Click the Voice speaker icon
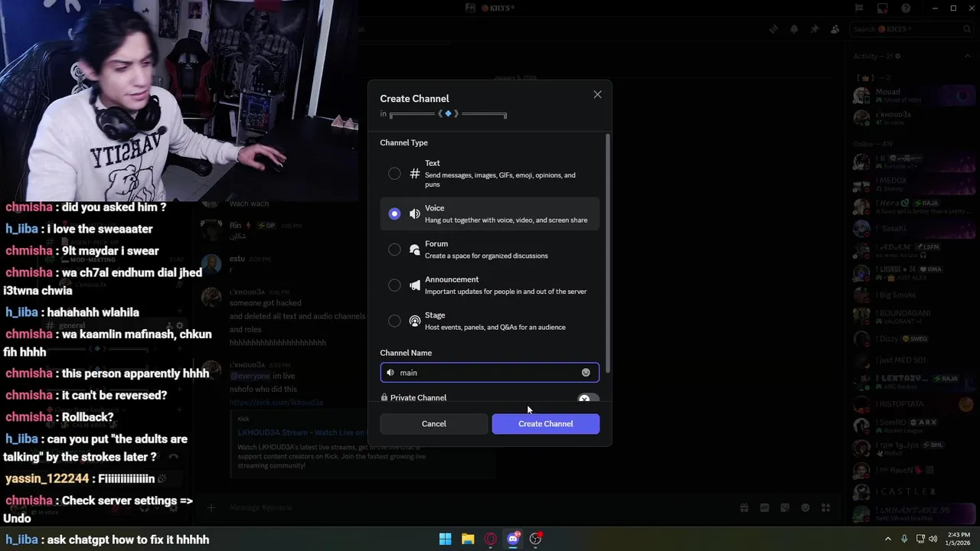The height and width of the screenshot is (551, 980). coord(415,214)
